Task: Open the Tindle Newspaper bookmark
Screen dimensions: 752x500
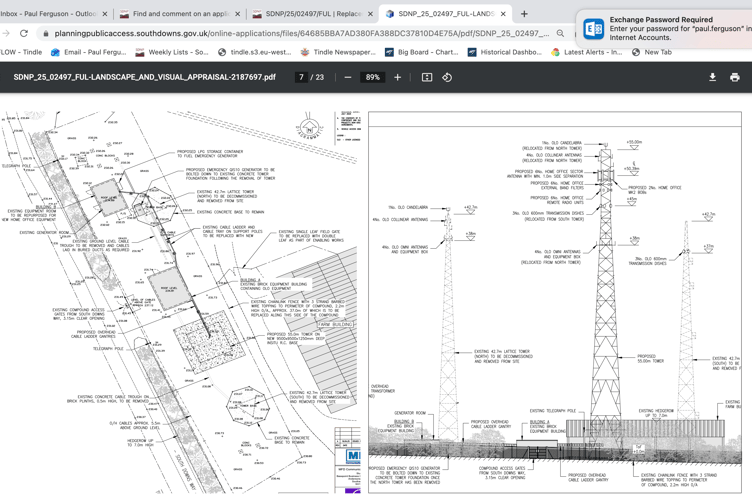Action: [x=337, y=52]
